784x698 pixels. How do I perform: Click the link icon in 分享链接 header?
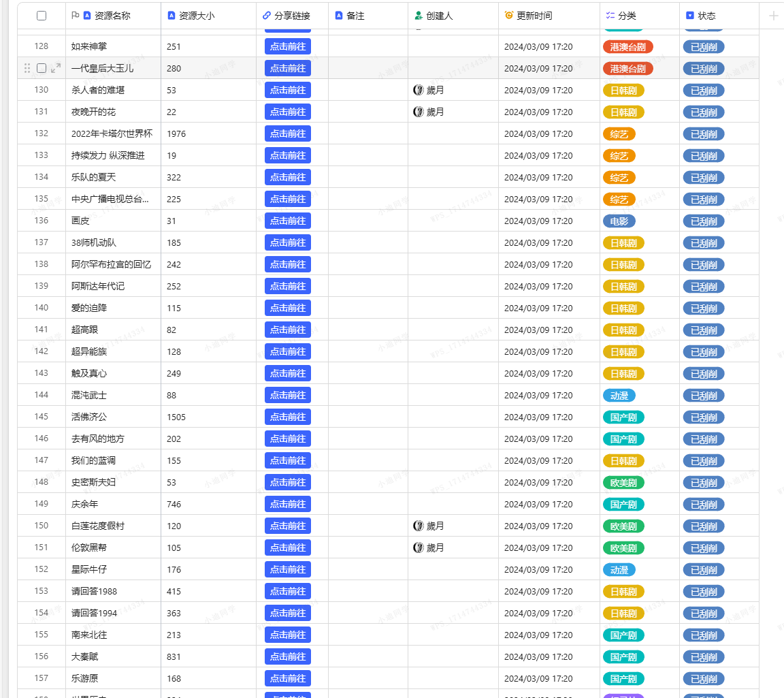click(267, 16)
